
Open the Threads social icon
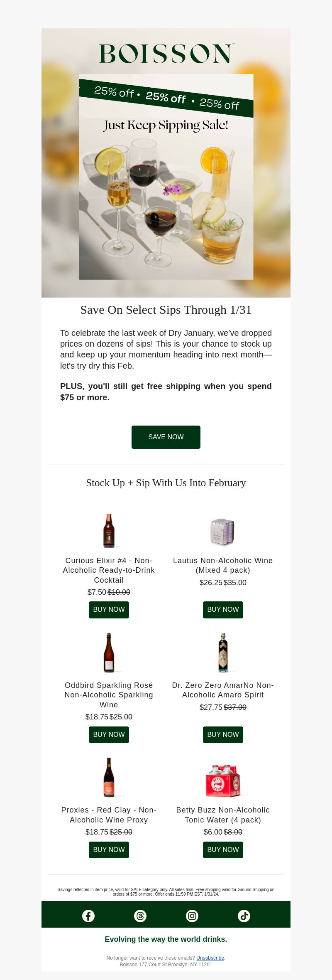pos(140,916)
